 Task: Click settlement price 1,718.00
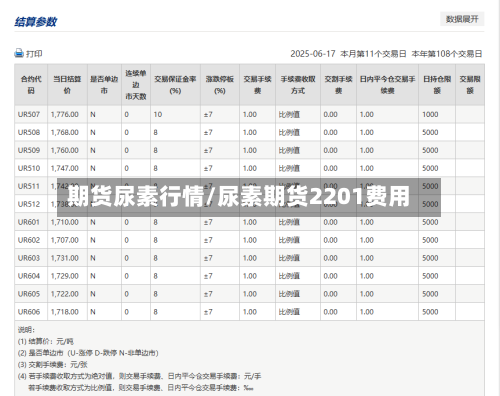pyautogui.click(x=65, y=312)
